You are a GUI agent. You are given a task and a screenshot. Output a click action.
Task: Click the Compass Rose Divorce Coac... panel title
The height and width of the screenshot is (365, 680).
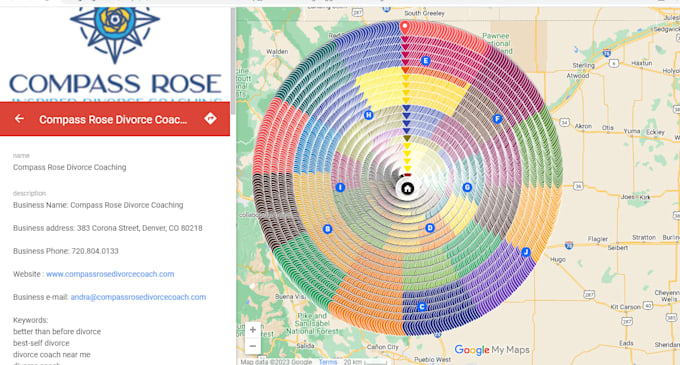pyautogui.click(x=113, y=120)
